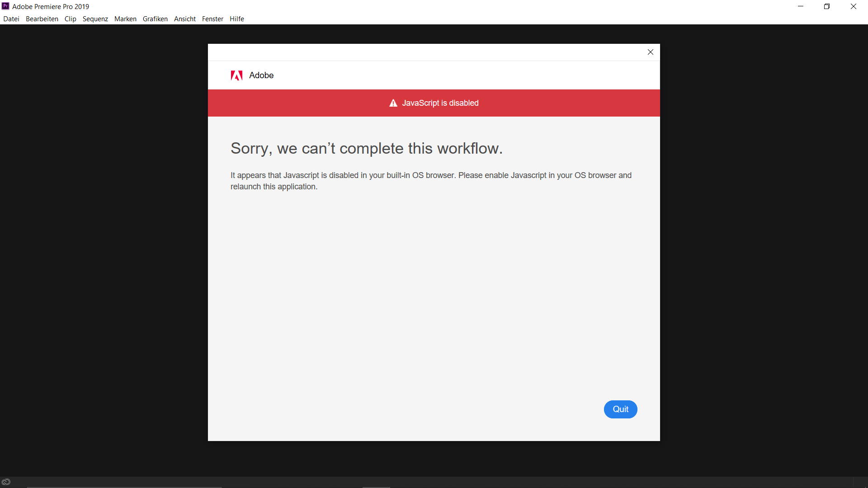Open the Fenster menu
The width and height of the screenshot is (868, 488).
212,19
